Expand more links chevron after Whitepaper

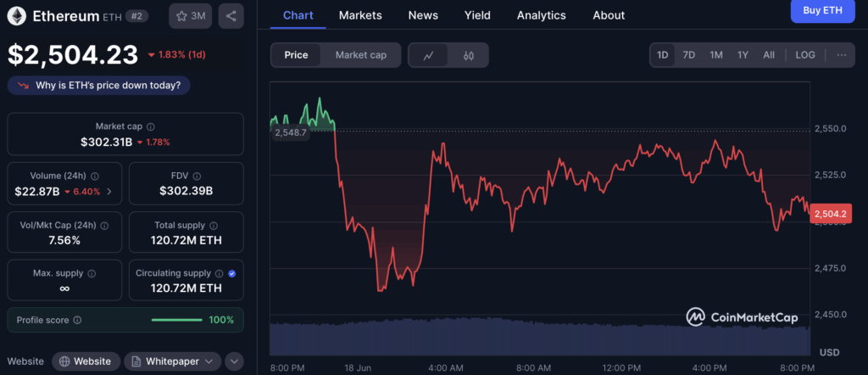point(234,361)
